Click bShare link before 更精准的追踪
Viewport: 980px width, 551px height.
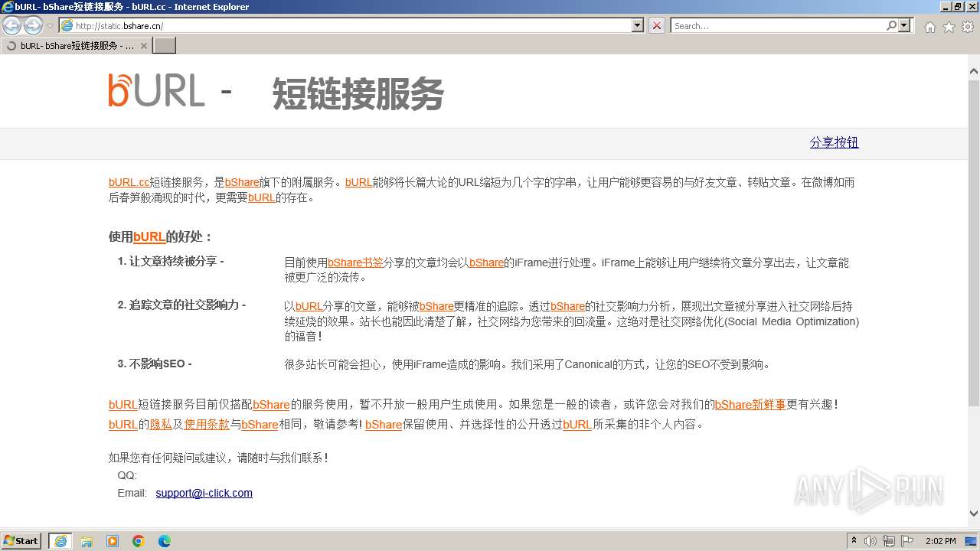(436, 306)
